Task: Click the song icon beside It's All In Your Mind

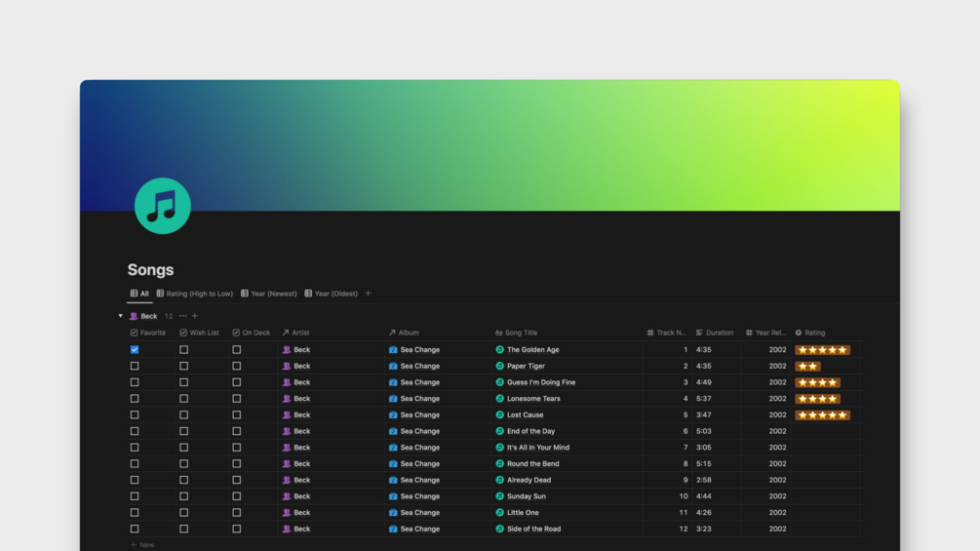Action: click(499, 448)
